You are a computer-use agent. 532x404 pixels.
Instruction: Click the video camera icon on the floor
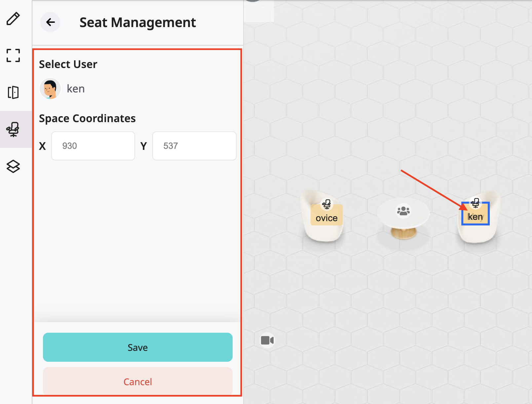pyautogui.click(x=267, y=340)
